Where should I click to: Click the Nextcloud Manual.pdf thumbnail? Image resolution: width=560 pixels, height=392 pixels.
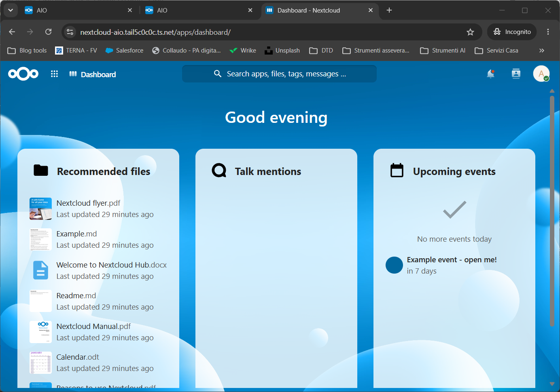[x=40, y=332]
